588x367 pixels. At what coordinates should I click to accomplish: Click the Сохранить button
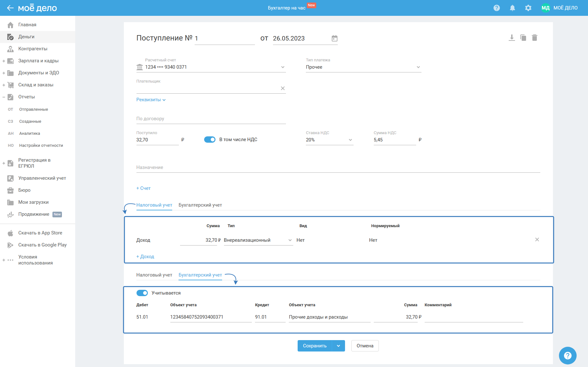tap(315, 346)
